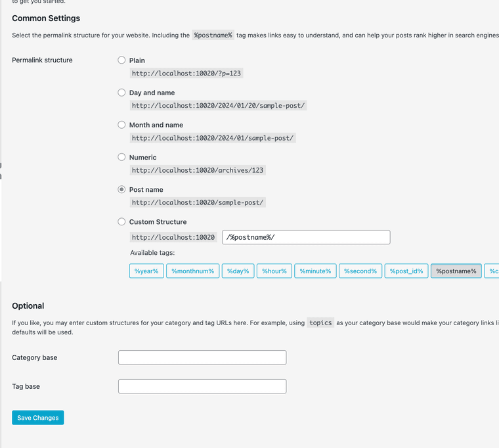
Task: Add the %minute% tag
Action: pyautogui.click(x=315, y=271)
